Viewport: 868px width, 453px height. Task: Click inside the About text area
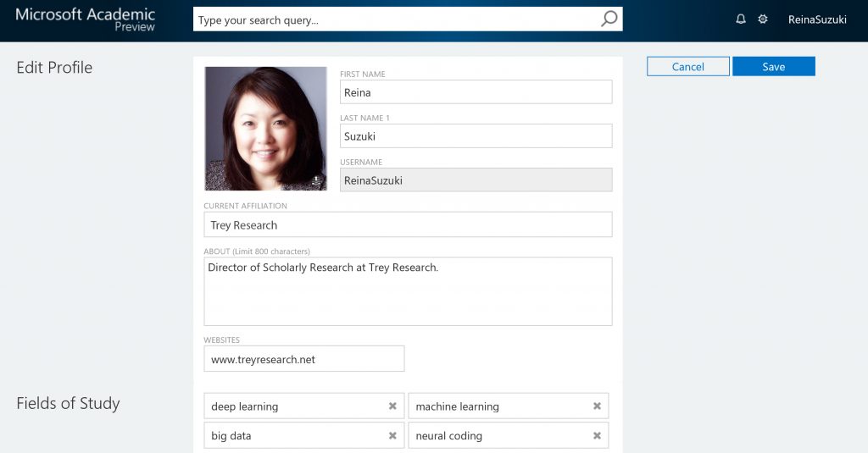408,292
